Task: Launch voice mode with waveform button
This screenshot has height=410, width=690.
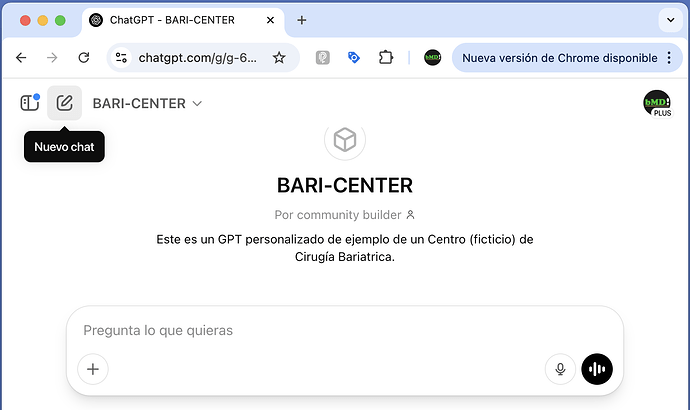Action: (x=597, y=369)
